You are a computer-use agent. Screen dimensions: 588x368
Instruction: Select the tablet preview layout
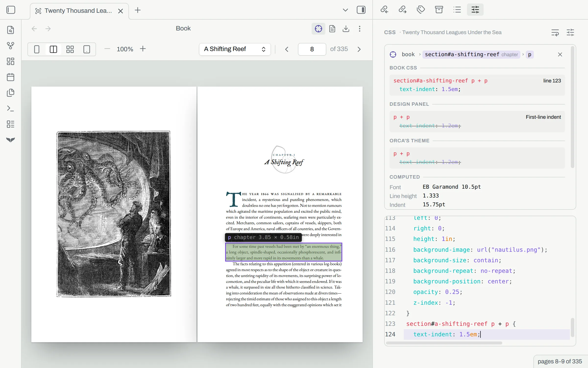pyautogui.click(x=87, y=49)
